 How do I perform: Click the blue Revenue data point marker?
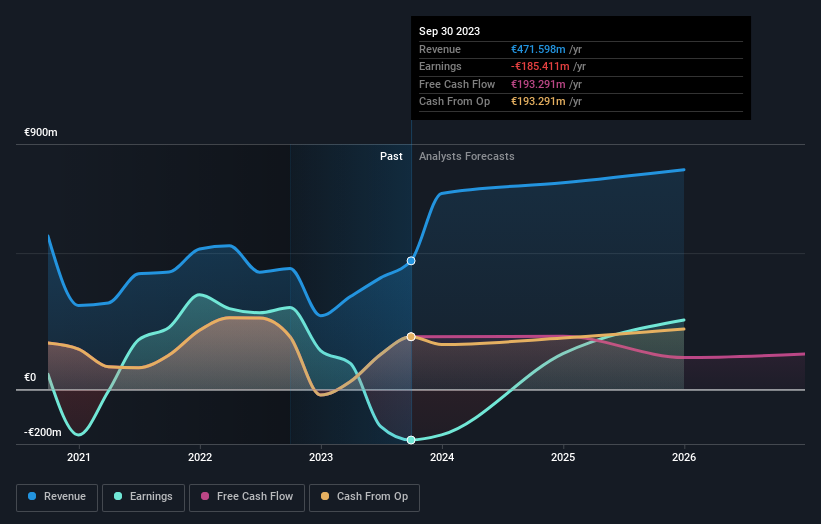point(411,261)
